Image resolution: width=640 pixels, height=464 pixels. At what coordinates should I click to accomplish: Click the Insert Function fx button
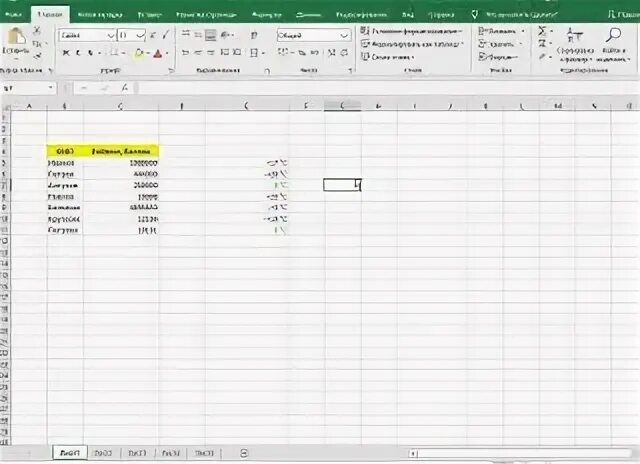pos(124,88)
